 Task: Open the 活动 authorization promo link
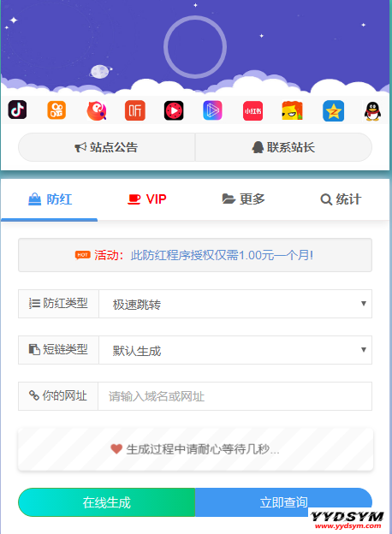tap(222, 255)
